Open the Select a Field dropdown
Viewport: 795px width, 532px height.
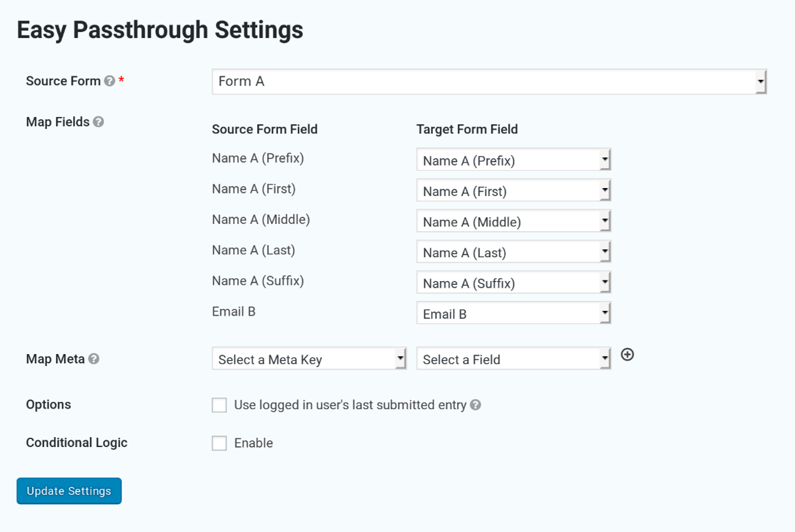513,359
